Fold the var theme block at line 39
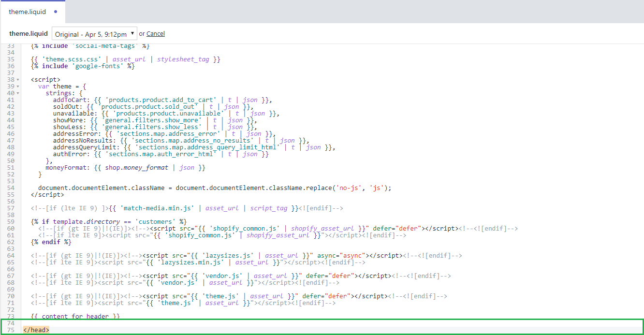This screenshot has height=335, width=644. tap(18, 87)
